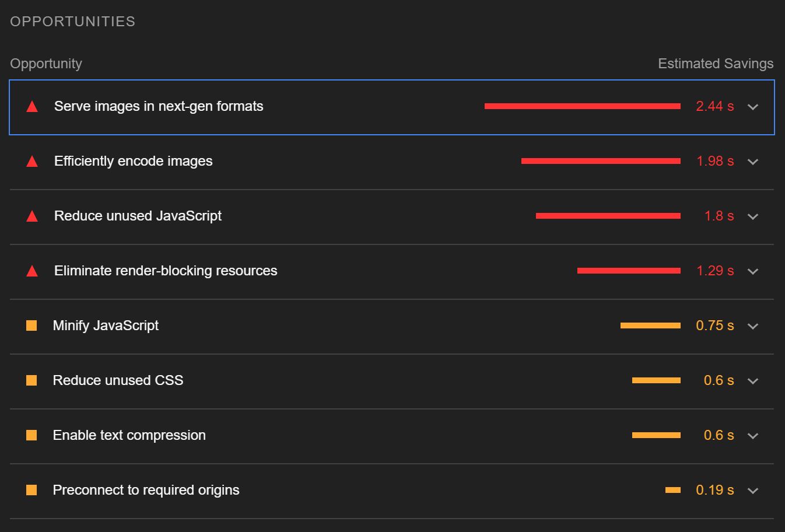Viewport: 785px width, 532px height.
Task: Click the Estimated Savings column header
Action: click(716, 64)
